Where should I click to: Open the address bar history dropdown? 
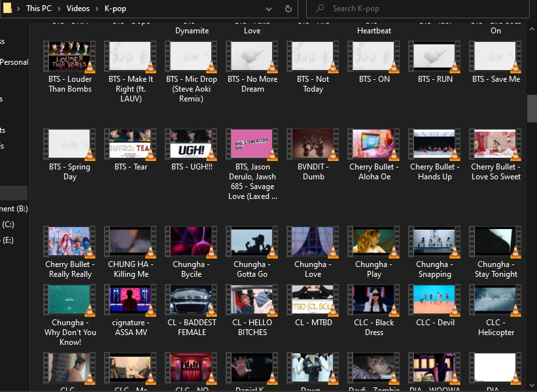(269, 9)
